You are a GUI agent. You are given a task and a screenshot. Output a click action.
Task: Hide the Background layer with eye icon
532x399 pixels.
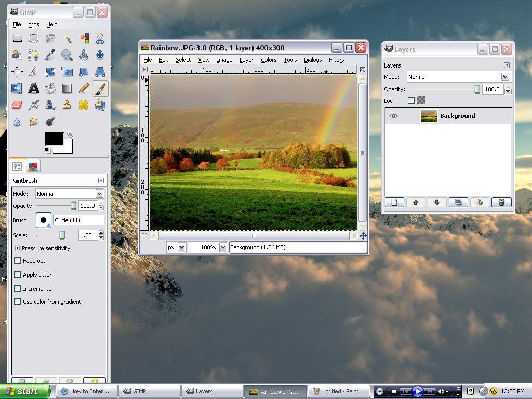(x=393, y=116)
